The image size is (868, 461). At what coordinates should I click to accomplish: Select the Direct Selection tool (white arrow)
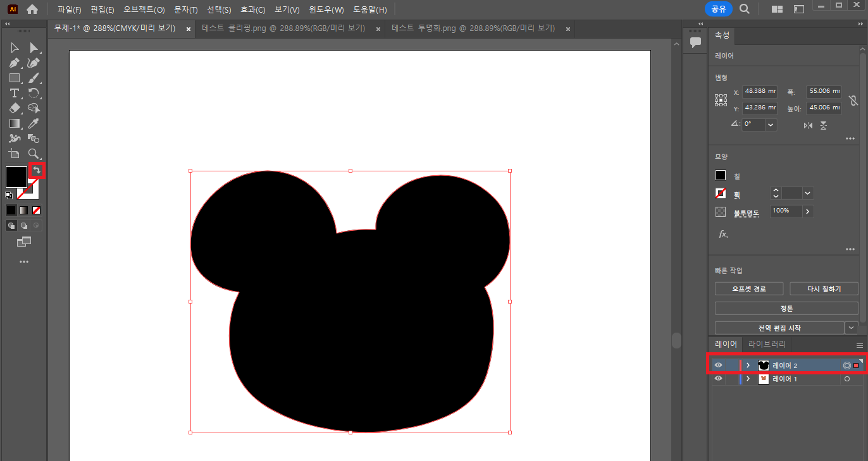[x=34, y=48]
